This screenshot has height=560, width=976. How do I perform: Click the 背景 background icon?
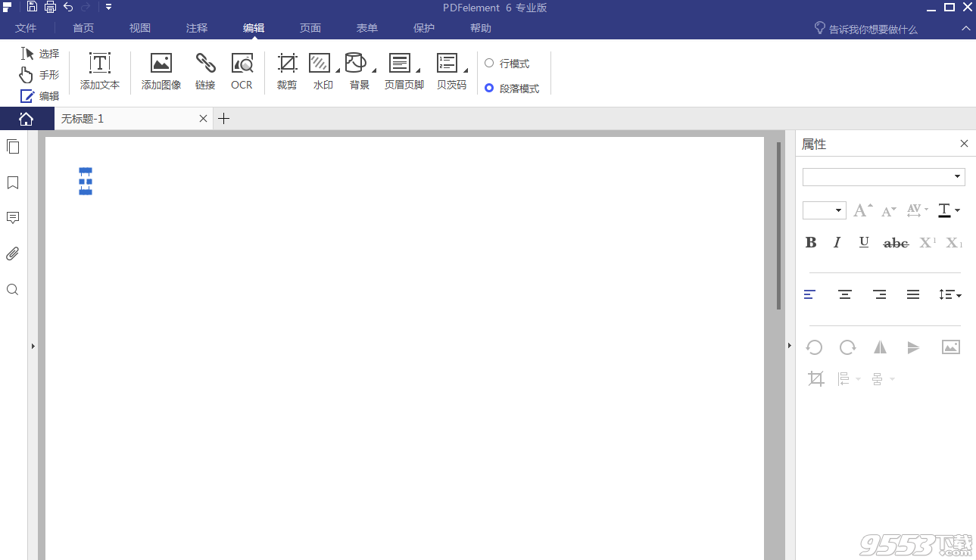click(x=356, y=62)
